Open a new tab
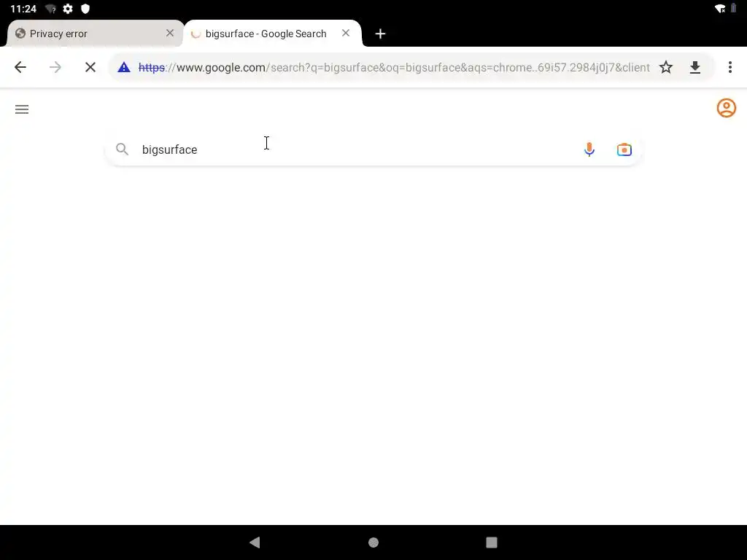The image size is (747, 560). [x=380, y=34]
